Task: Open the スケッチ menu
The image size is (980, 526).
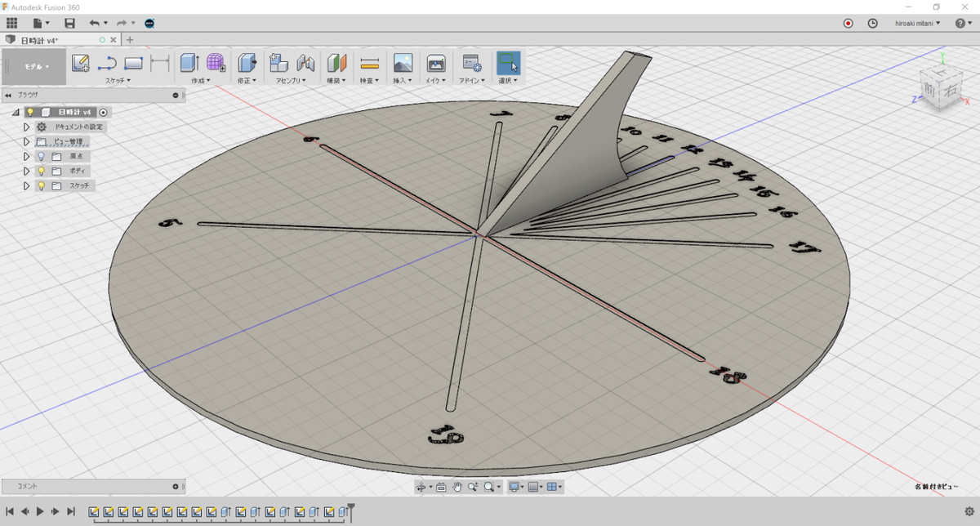Action: [x=118, y=81]
